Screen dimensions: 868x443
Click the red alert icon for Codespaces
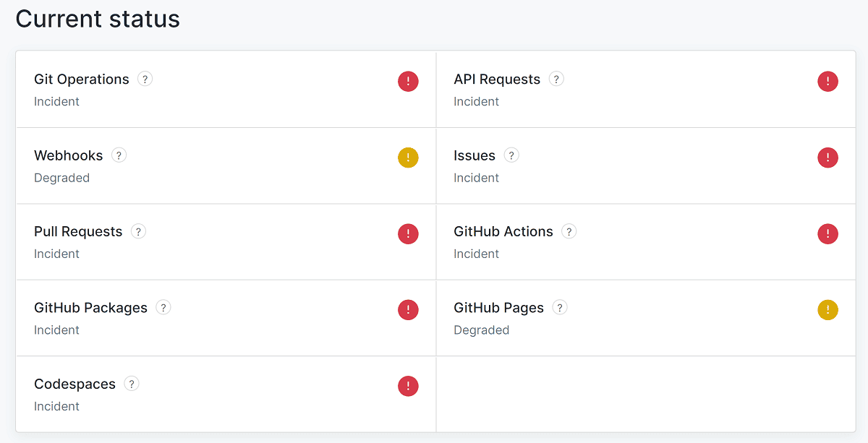[408, 386]
